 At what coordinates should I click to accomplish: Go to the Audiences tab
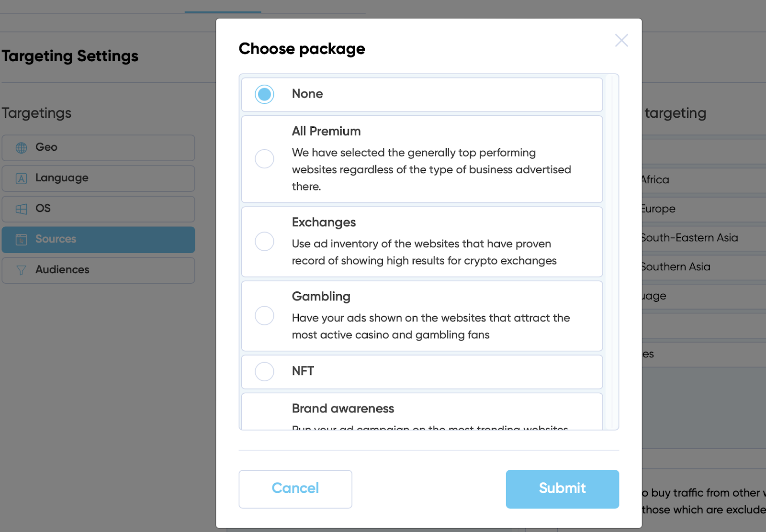(98, 270)
